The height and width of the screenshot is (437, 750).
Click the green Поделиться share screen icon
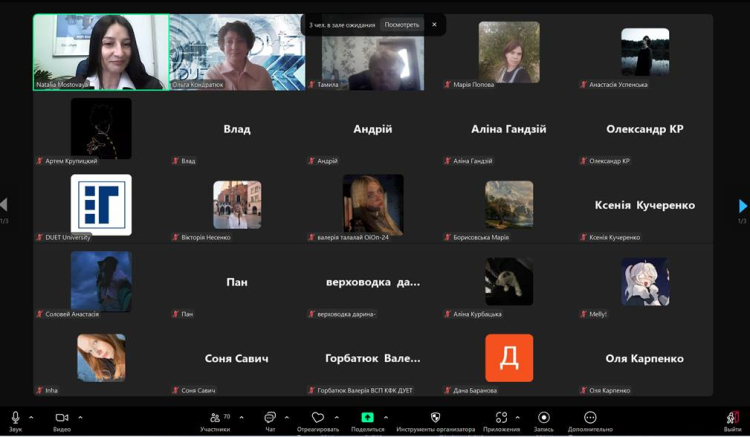coord(367,417)
